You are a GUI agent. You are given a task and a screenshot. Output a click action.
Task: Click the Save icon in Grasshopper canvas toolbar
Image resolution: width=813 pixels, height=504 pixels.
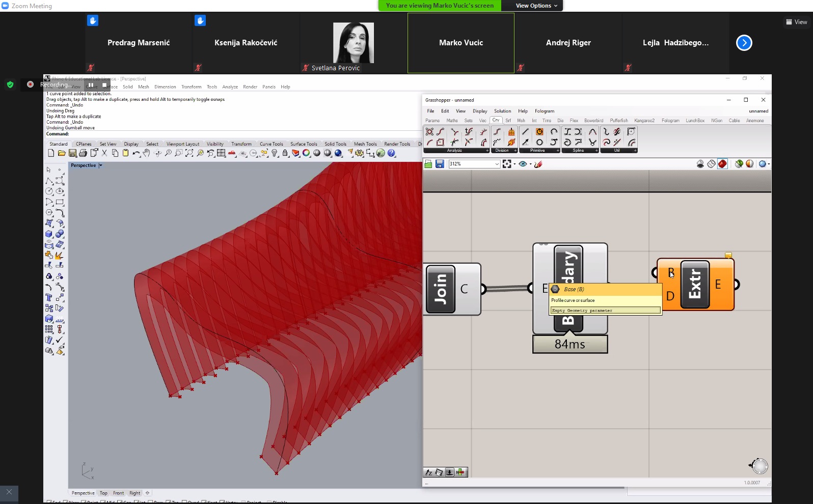(x=440, y=164)
